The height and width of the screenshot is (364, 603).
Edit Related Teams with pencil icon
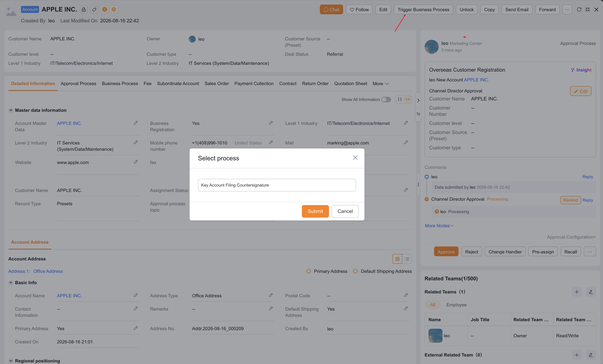591,292
